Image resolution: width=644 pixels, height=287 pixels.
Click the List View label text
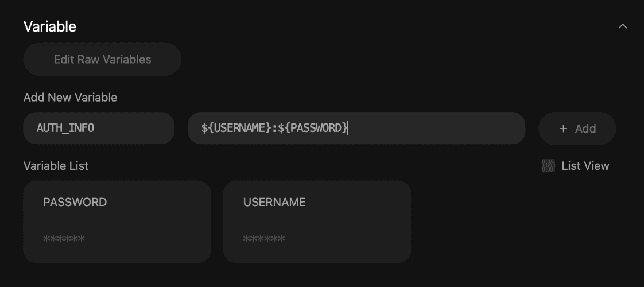click(585, 166)
